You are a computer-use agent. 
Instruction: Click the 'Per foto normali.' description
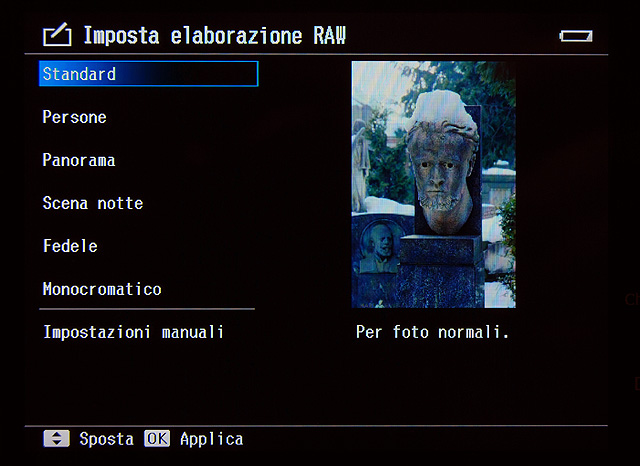tap(432, 332)
